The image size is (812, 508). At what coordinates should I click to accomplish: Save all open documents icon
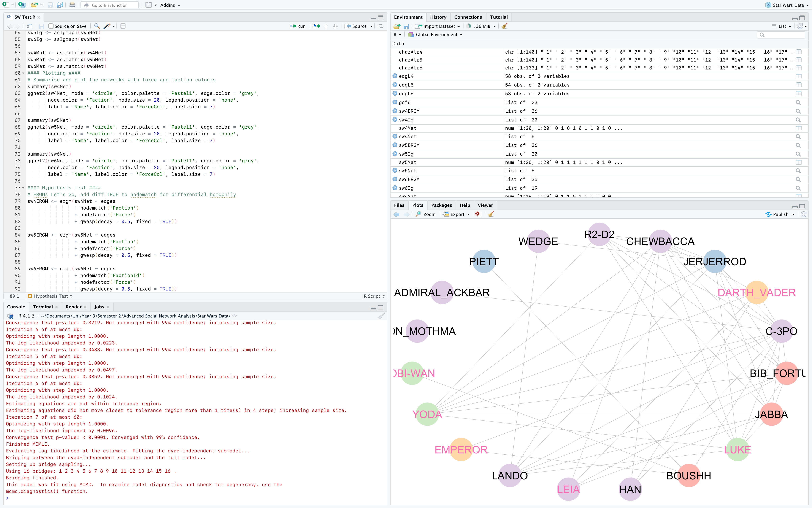60,5
